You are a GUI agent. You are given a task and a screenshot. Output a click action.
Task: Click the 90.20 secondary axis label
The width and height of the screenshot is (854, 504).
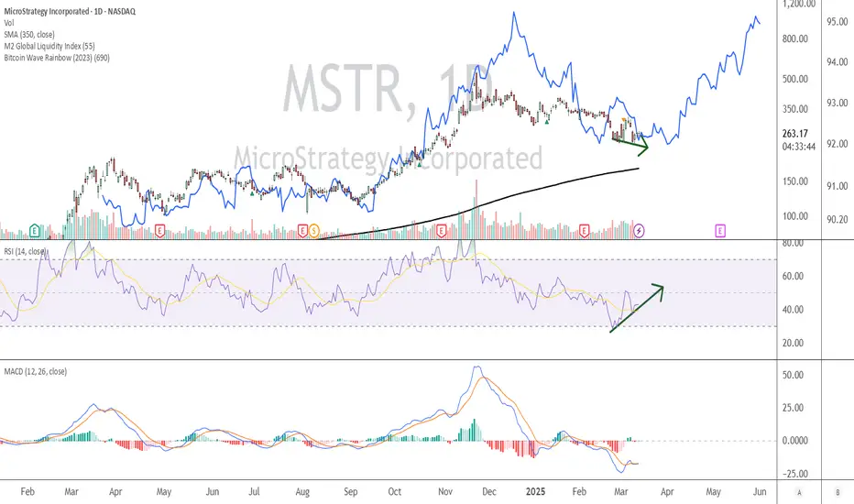point(838,220)
